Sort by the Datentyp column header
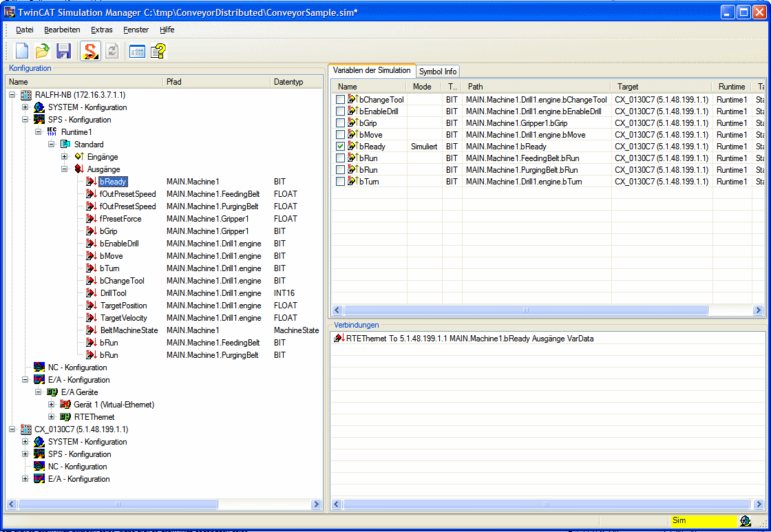This screenshot has width=771, height=532. 296,82
